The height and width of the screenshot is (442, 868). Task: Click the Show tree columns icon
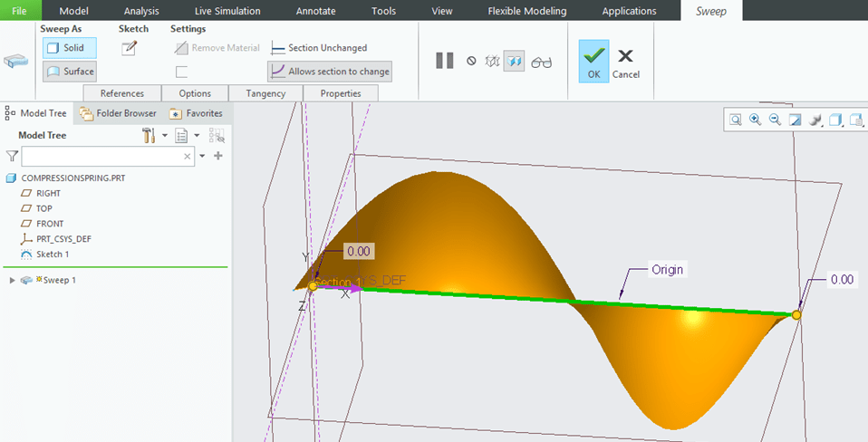217,135
